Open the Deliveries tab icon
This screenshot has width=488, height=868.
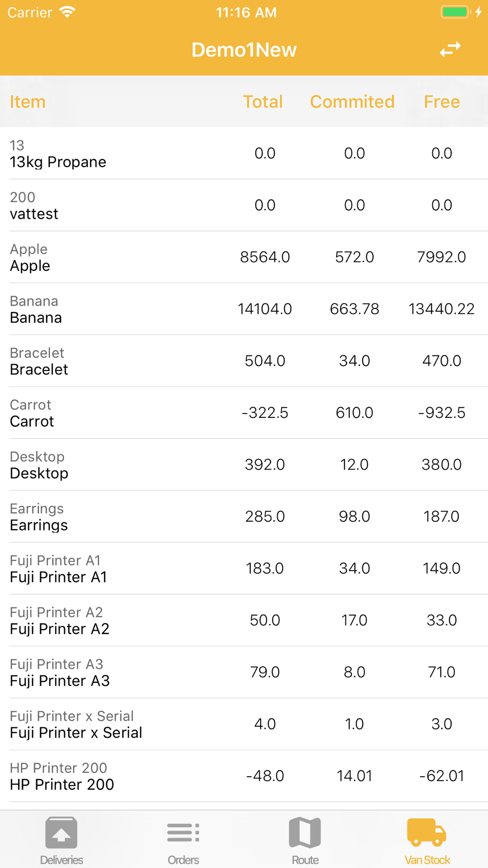pos(61,833)
